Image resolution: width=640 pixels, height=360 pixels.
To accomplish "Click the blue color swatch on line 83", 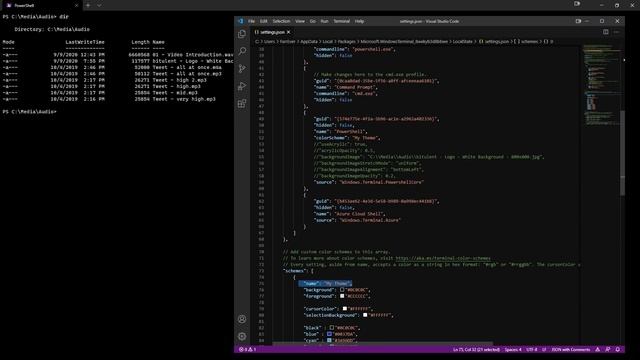I will click(329, 334).
